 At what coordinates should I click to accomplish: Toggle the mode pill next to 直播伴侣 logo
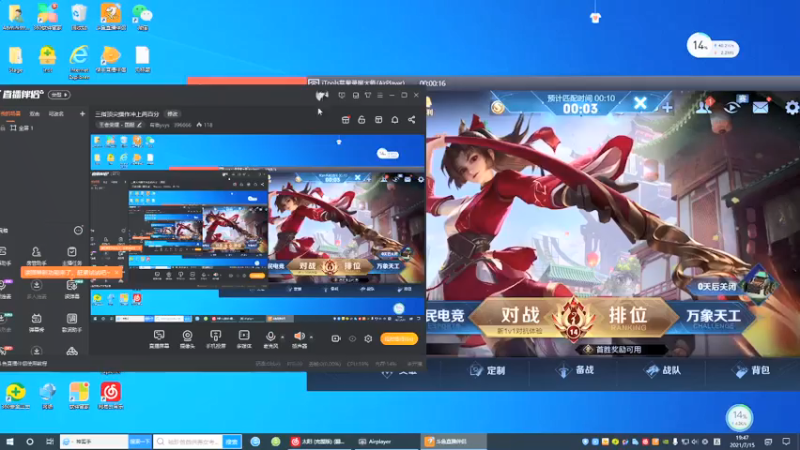(59, 95)
